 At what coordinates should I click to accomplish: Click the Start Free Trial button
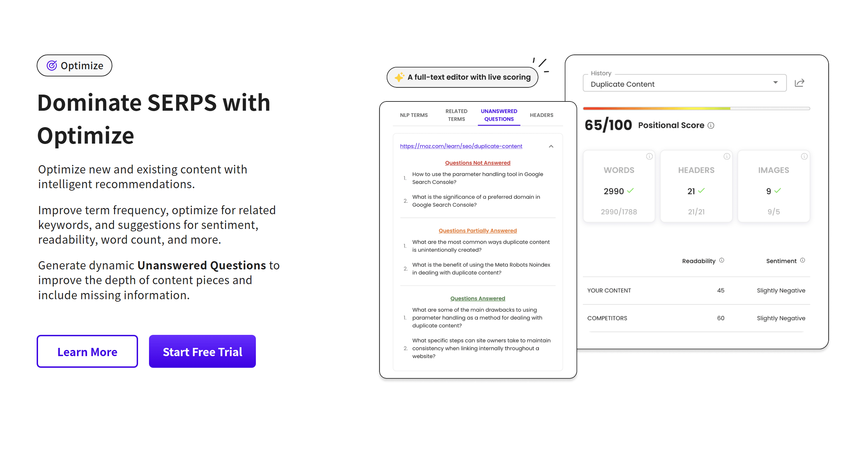pos(202,352)
